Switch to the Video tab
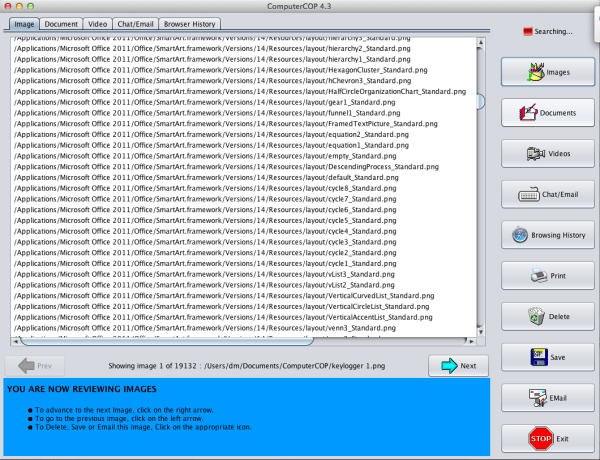Image resolution: width=600 pixels, height=460 pixels. coord(98,24)
